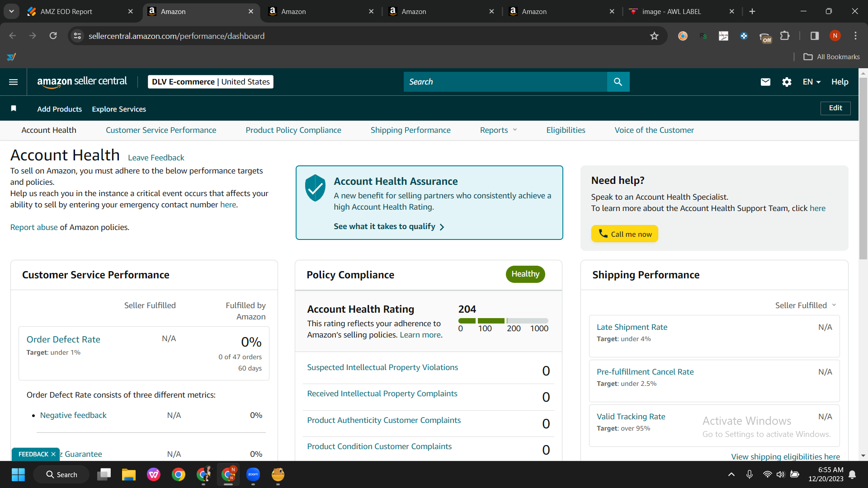
Task: Open the settings gear icon
Action: point(787,82)
